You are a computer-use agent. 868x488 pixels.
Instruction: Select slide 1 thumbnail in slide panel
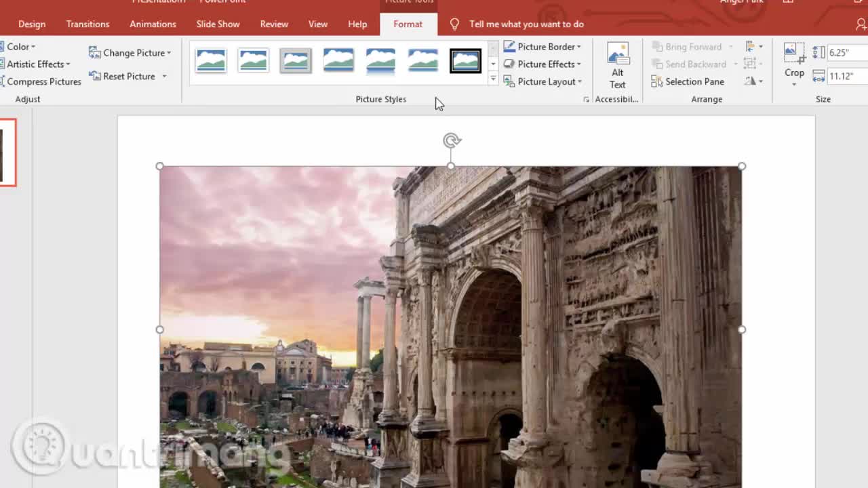[7, 152]
